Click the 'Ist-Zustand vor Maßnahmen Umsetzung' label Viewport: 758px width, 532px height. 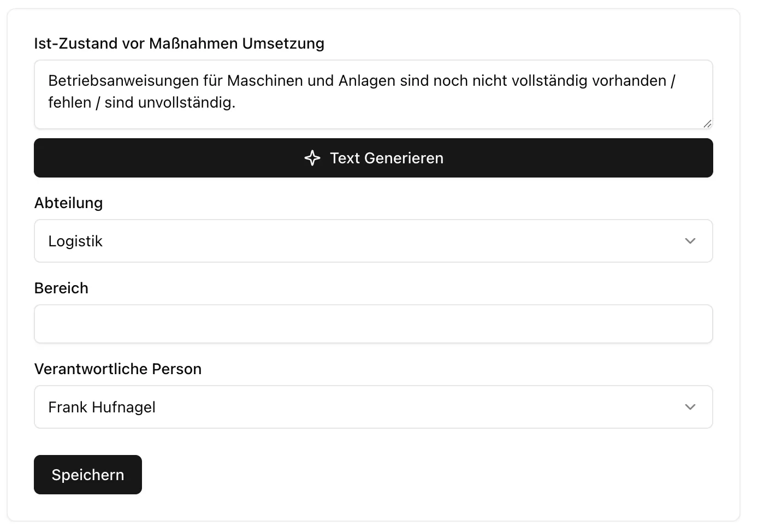pos(179,43)
